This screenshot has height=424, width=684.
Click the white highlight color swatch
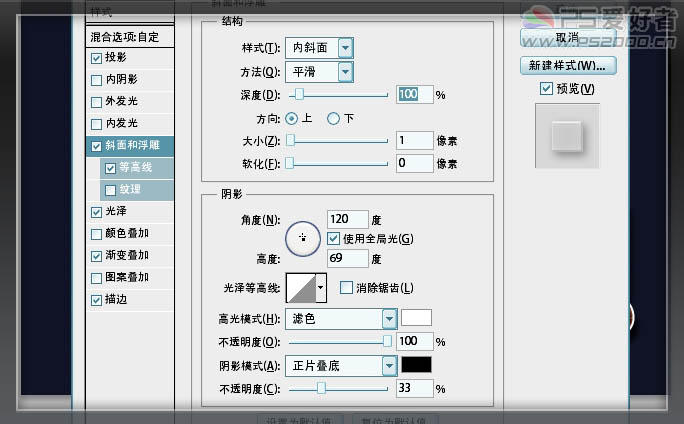[417, 318]
